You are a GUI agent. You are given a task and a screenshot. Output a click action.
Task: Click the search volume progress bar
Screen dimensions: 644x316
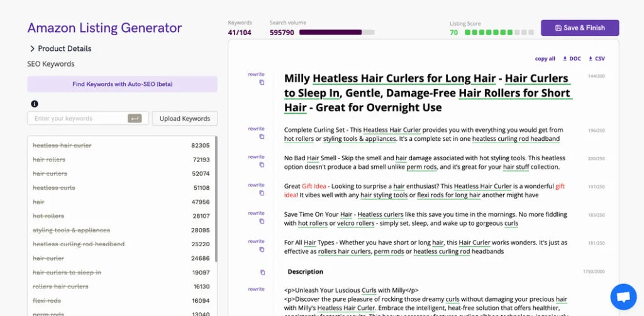tap(336, 32)
